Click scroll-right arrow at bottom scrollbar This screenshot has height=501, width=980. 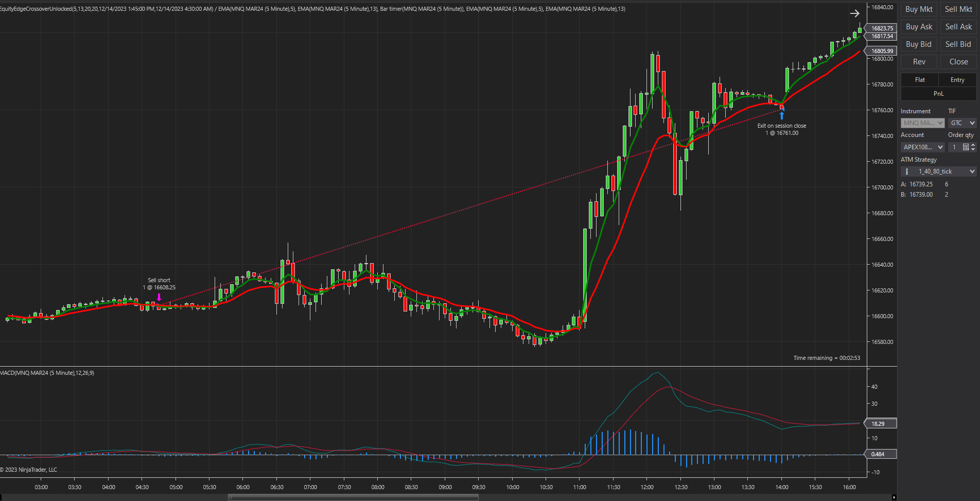894,497
